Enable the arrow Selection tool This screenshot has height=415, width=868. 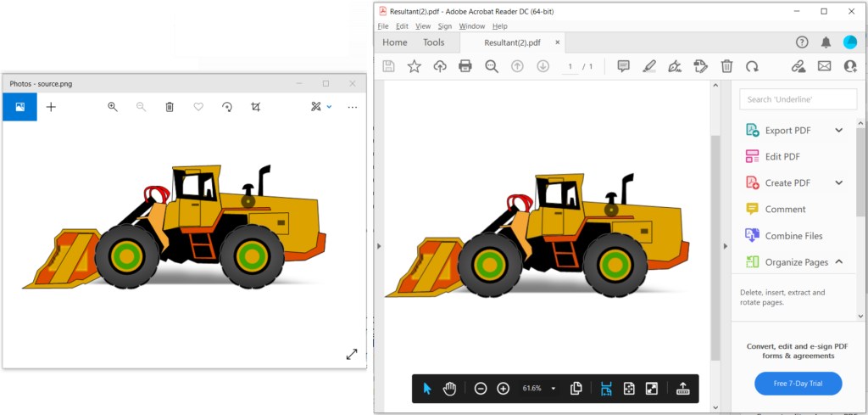pyautogui.click(x=427, y=388)
